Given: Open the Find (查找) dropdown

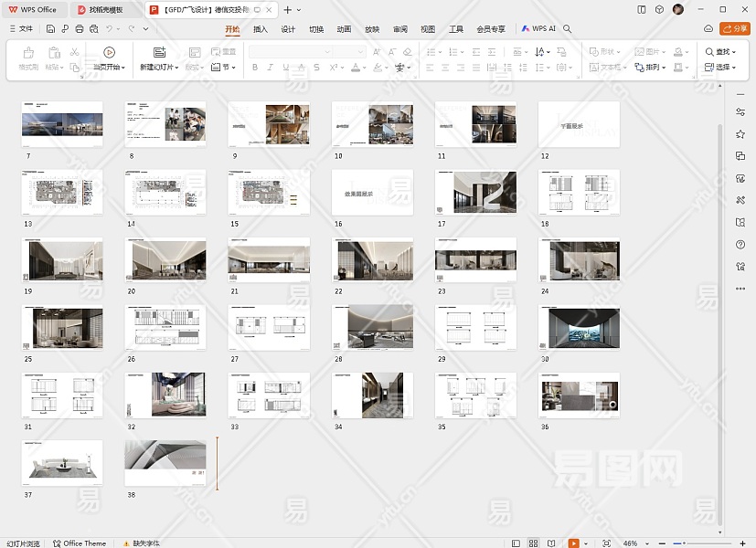Looking at the screenshot, I should (721, 52).
